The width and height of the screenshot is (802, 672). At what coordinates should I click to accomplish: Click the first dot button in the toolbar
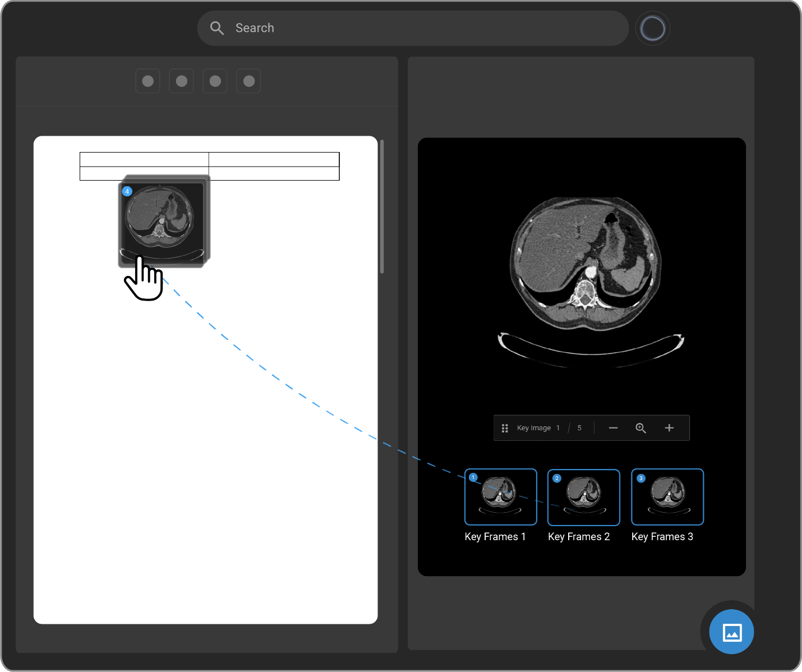point(148,81)
